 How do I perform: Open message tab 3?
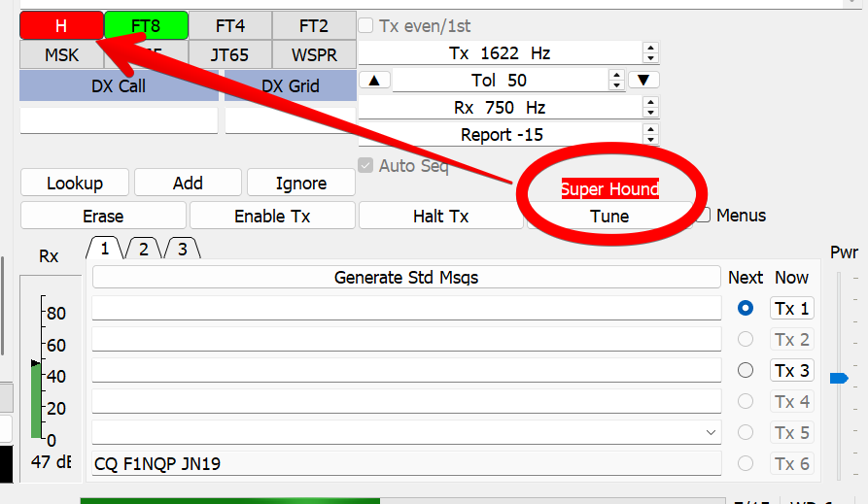tap(181, 249)
